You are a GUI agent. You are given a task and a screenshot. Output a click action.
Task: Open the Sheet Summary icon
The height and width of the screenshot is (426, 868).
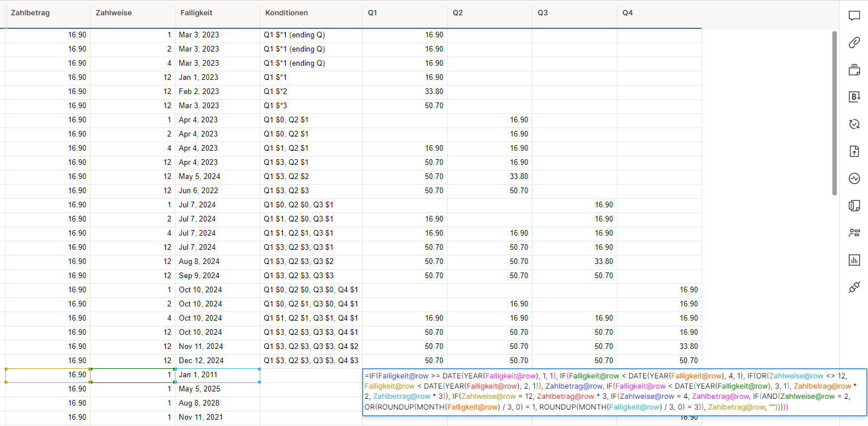(854, 206)
